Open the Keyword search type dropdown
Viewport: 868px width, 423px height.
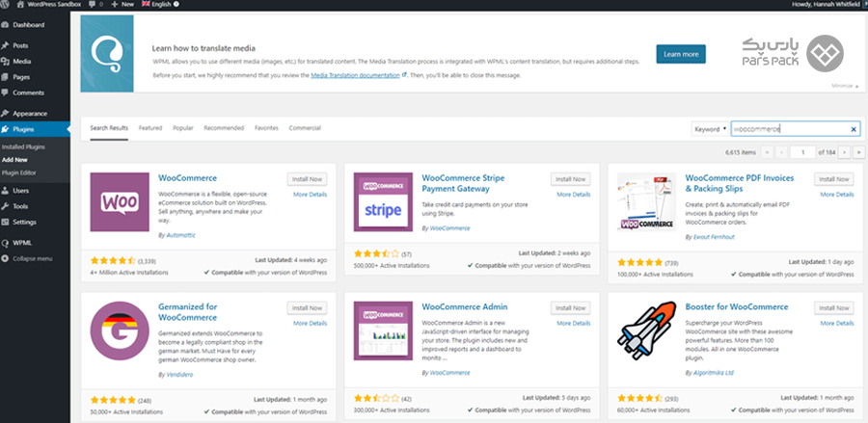click(x=710, y=129)
